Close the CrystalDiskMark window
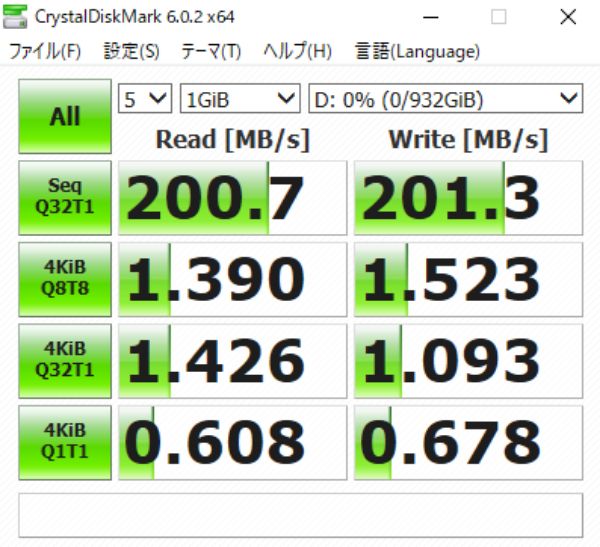Screen dimensions: 600x547 [x=568, y=17]
